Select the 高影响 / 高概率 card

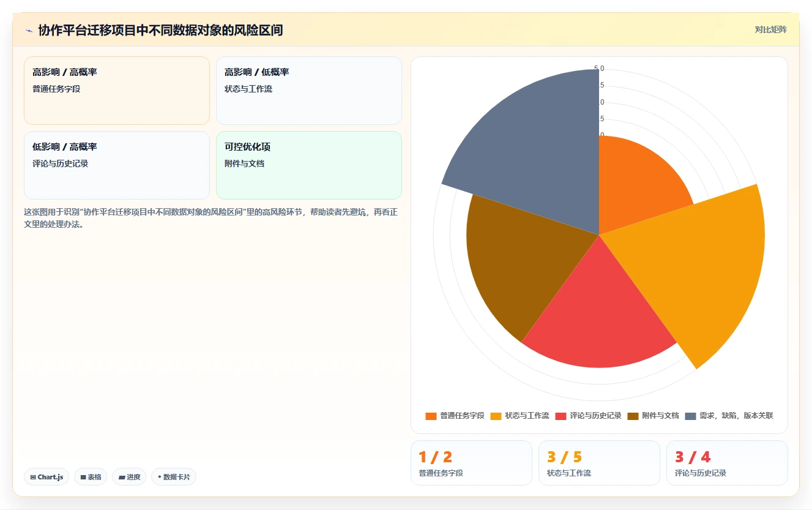pyautogui.click(x=117, y=91)
